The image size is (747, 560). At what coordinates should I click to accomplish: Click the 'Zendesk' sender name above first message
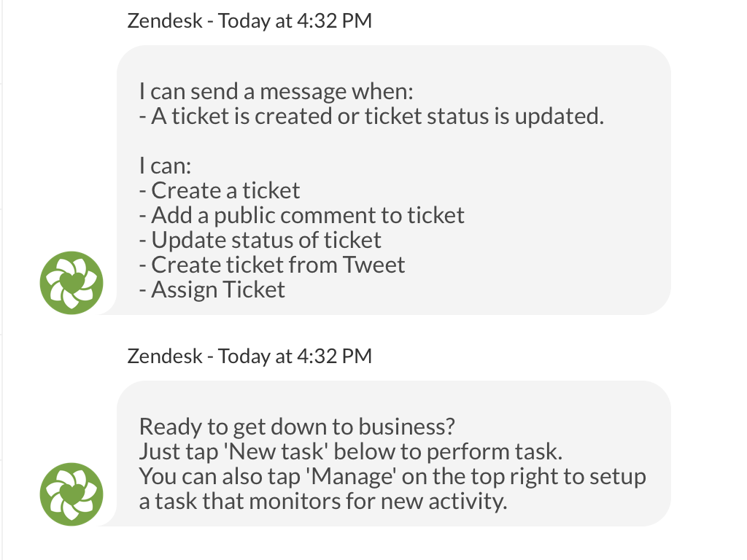pyautogui.click(x=164, y=20)
